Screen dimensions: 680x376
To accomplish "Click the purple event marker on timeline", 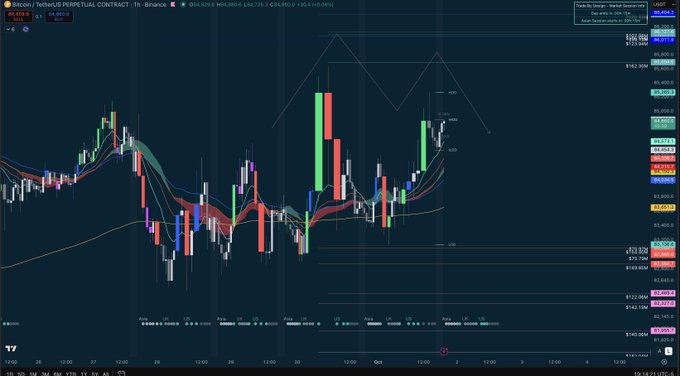I will point(444,351).
